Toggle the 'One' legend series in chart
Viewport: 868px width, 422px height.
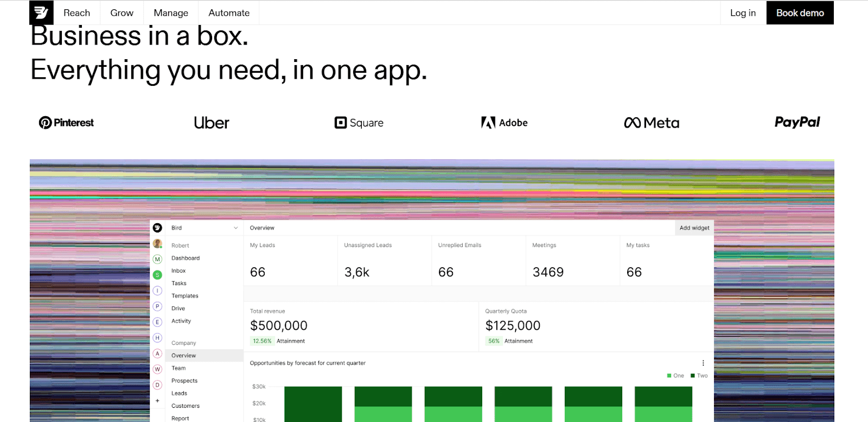pos(675,376)
